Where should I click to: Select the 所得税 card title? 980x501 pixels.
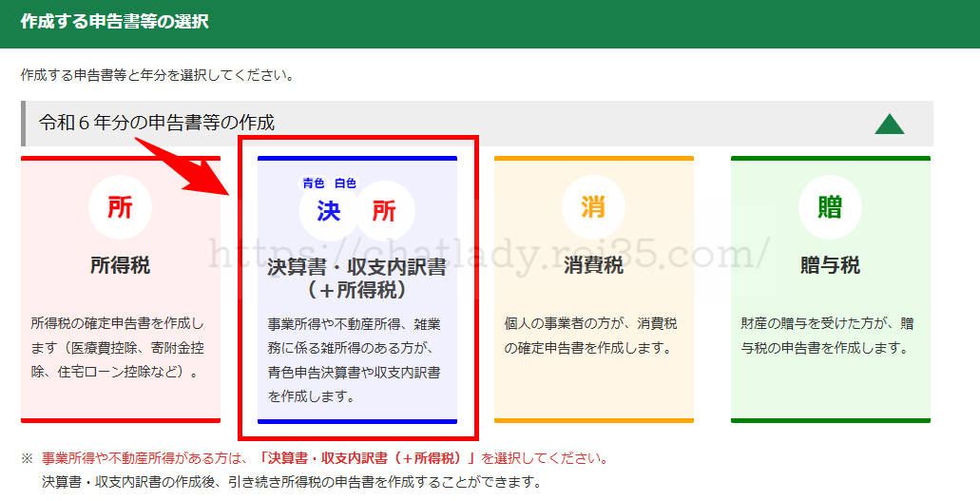point(120,265)
